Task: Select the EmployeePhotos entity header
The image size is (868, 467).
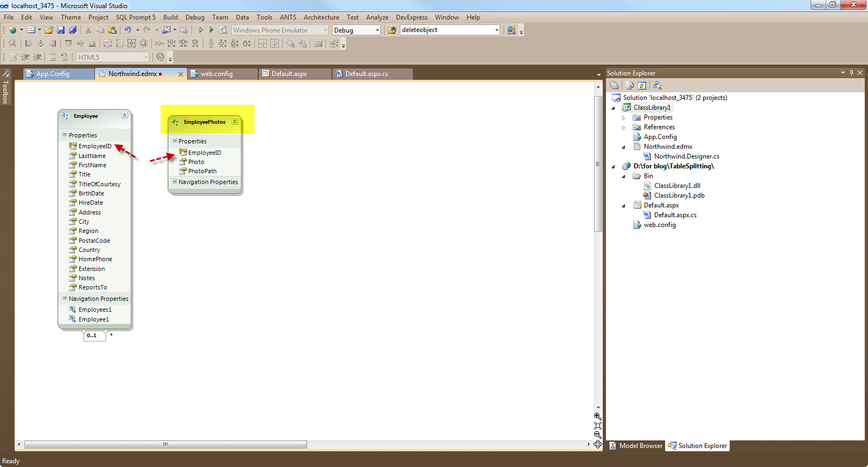Action: pyautogui.click(x=205, y=122)
